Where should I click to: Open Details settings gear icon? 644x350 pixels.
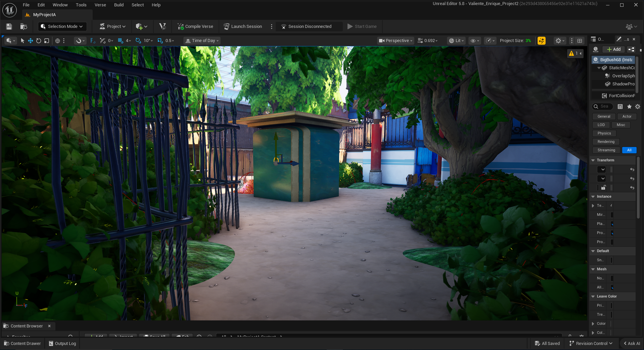(638, 107)
